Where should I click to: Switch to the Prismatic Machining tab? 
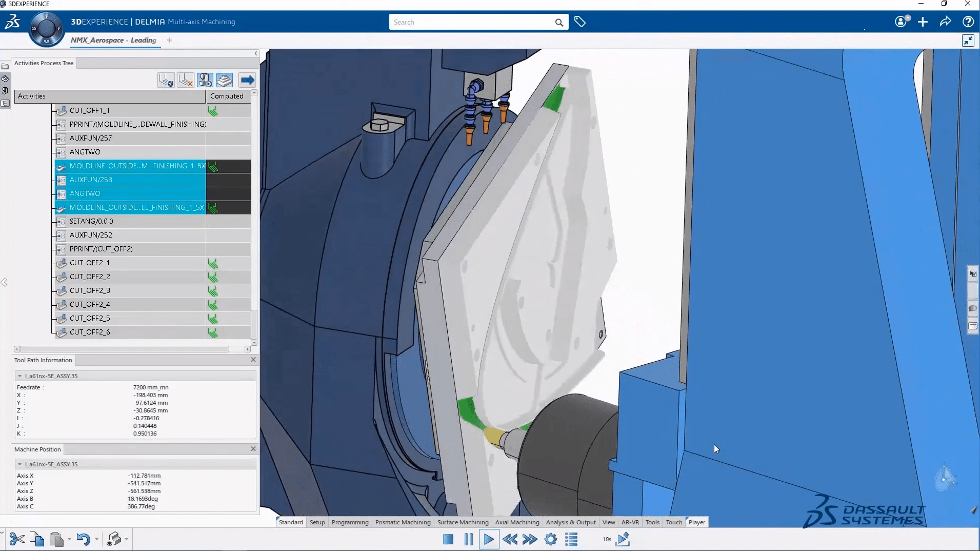[403, 522]
